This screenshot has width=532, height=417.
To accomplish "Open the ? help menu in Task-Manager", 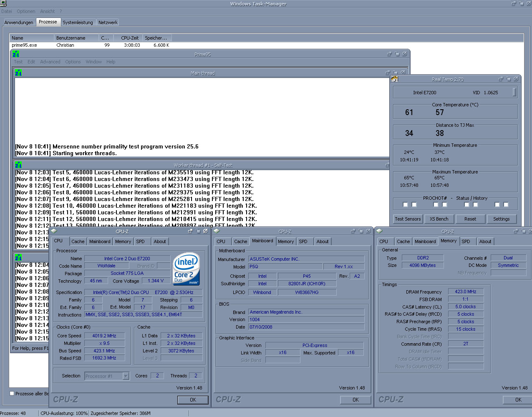I will point(61,11).
